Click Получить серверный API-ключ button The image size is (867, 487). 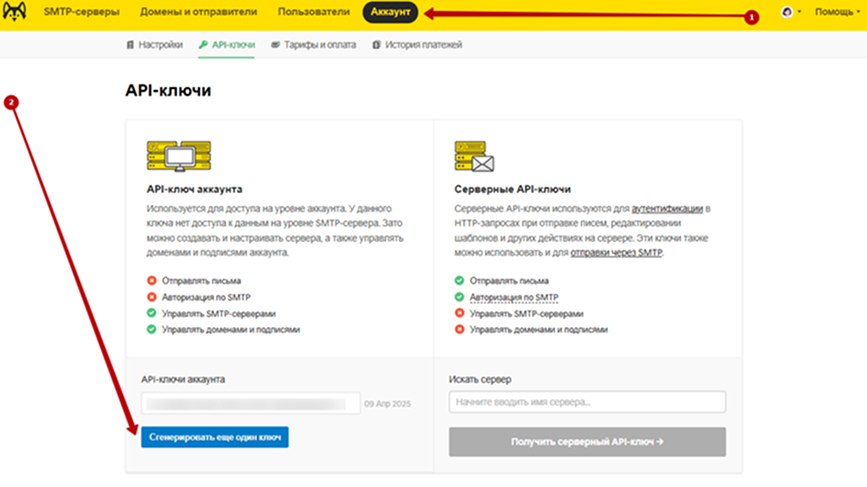(587, 441)
